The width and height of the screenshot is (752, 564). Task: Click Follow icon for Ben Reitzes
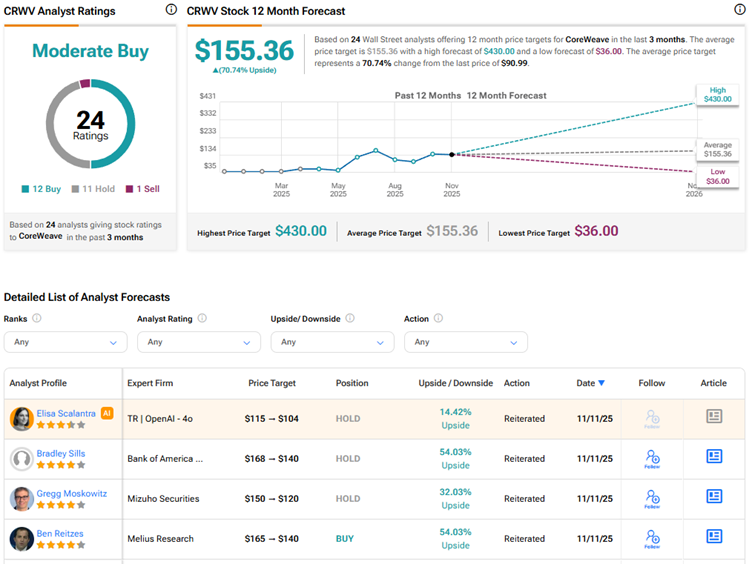click(x=652, y=538)
